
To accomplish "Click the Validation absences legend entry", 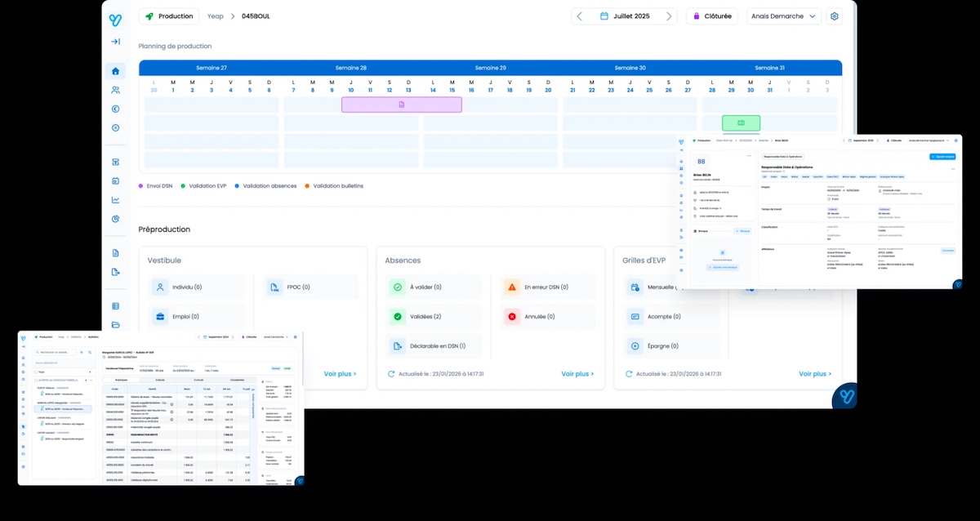I will click(x=265, y=186).
